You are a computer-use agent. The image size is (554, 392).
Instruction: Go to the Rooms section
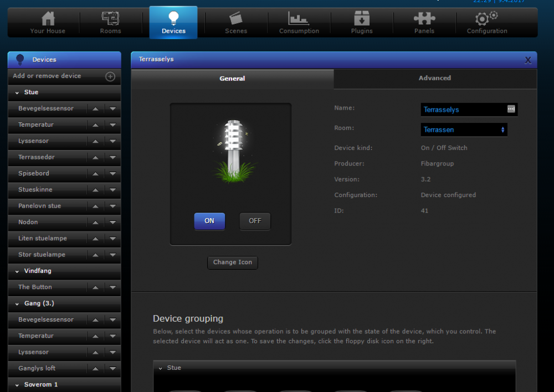[x=110, y=23]
